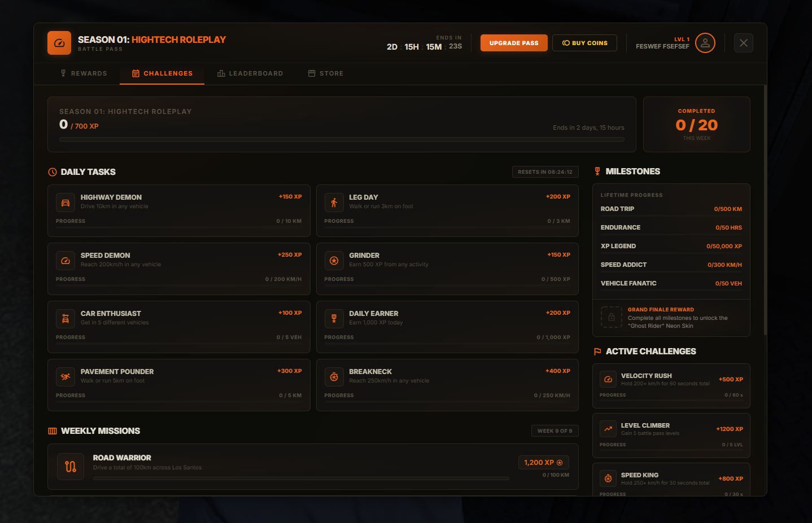812x523 pixels.
Task: Click the Road Warrior route icon
Action: point(71,467)
